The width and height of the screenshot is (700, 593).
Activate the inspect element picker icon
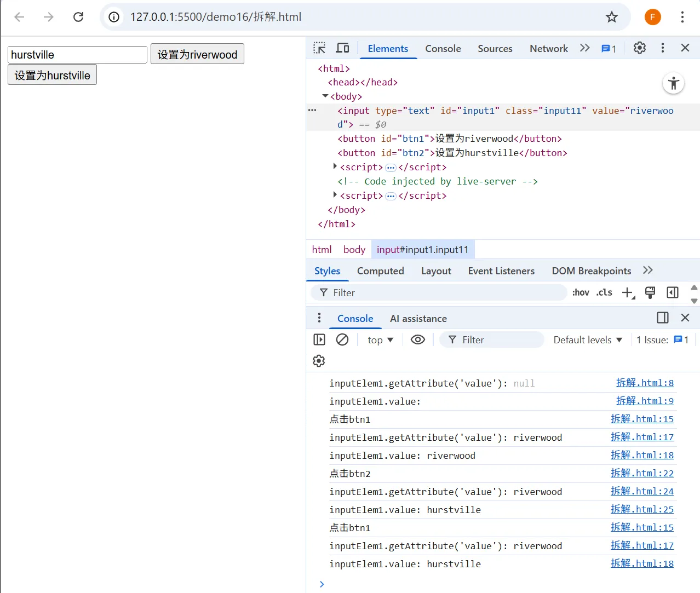pos(319,48)
